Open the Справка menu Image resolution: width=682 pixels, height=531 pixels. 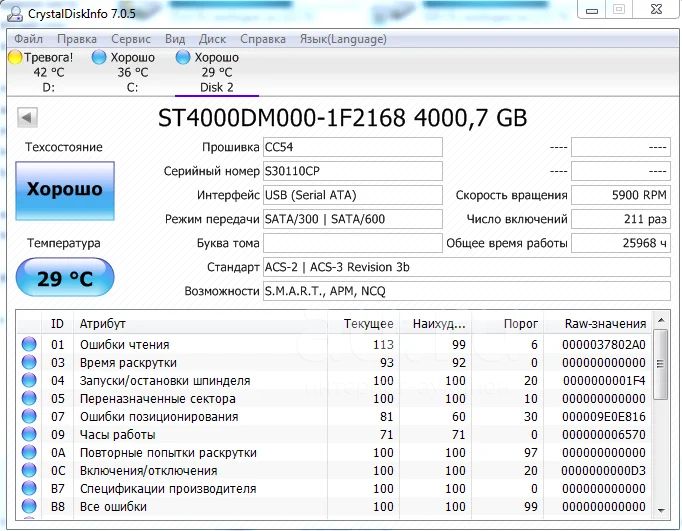(x=263, y=39)
